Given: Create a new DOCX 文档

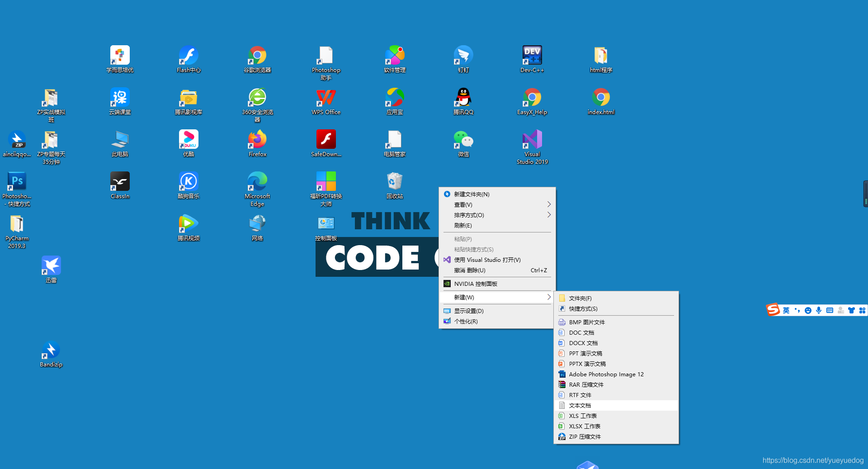Looking at the screenshot, I should tap(616, 343).
